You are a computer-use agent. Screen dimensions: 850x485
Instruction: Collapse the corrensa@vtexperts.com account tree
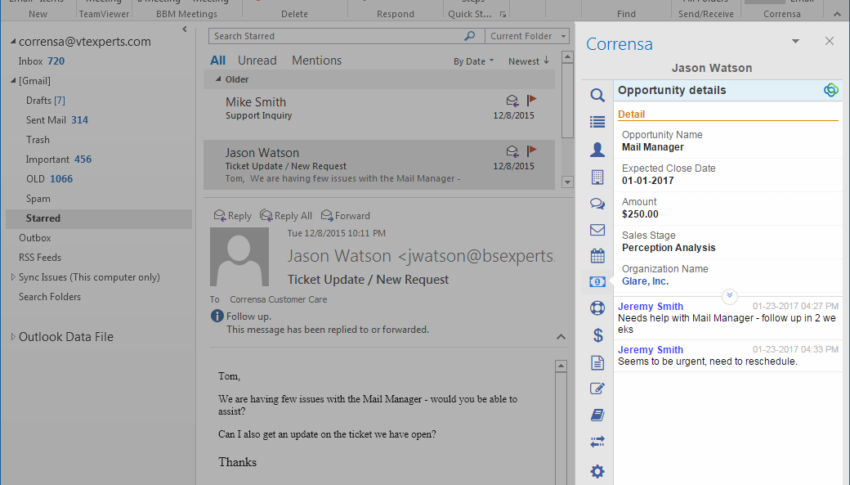point(13,42)
